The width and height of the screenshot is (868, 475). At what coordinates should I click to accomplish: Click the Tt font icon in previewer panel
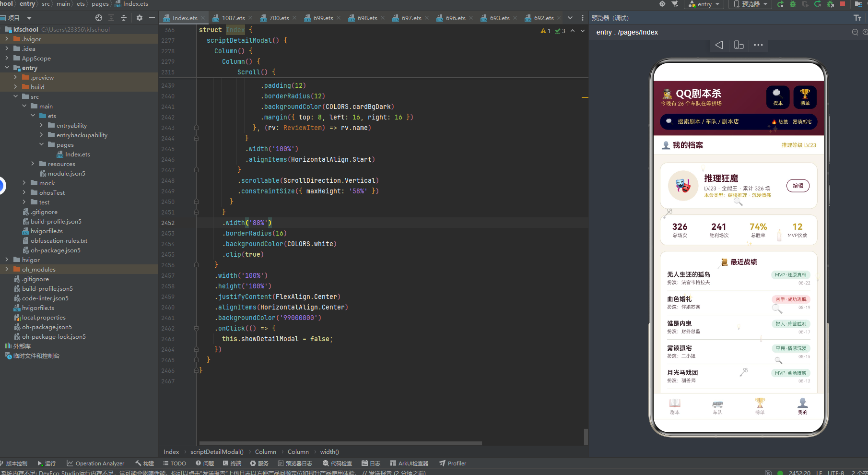tap(857, 18)
